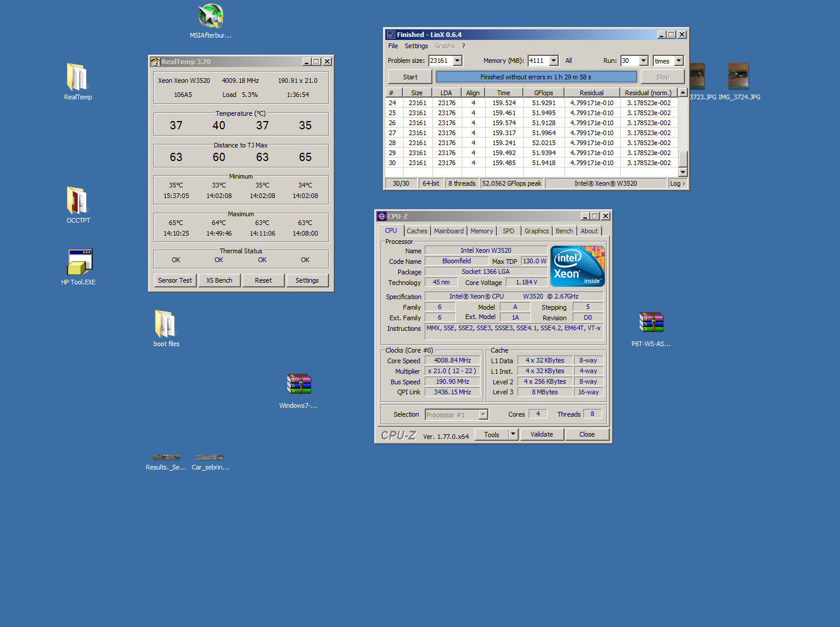Minimize the RealTemp window
Viewport: 840px width, 627px height.
pos(307,62)
